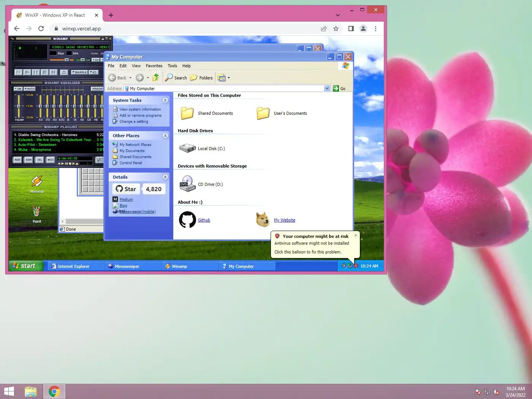The width and height of the screenshot is (532, 399).
Task: Click the 1K equalizer band slider
Action: tap(68, 106)
